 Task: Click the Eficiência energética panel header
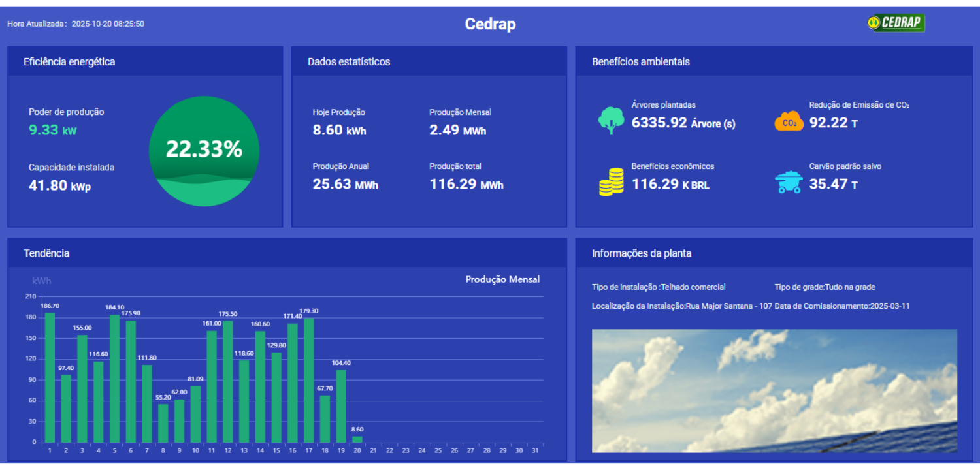point(69,62)
